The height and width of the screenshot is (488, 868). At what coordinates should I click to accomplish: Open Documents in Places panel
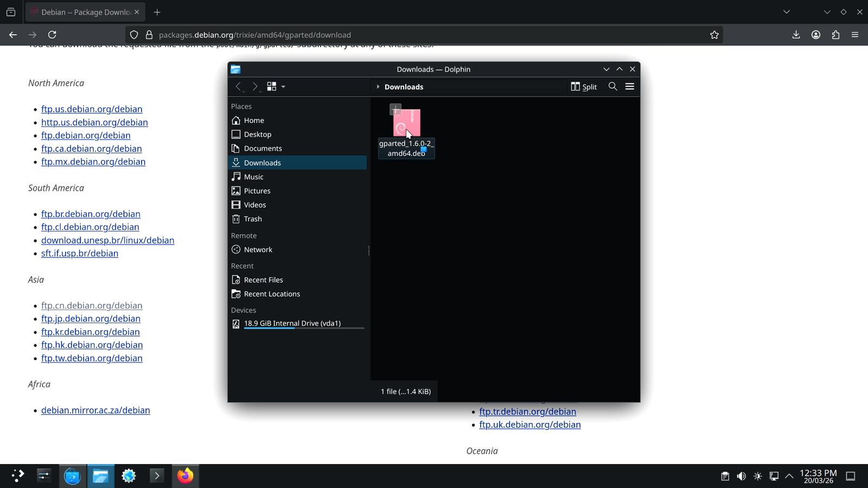click(297, 149)
